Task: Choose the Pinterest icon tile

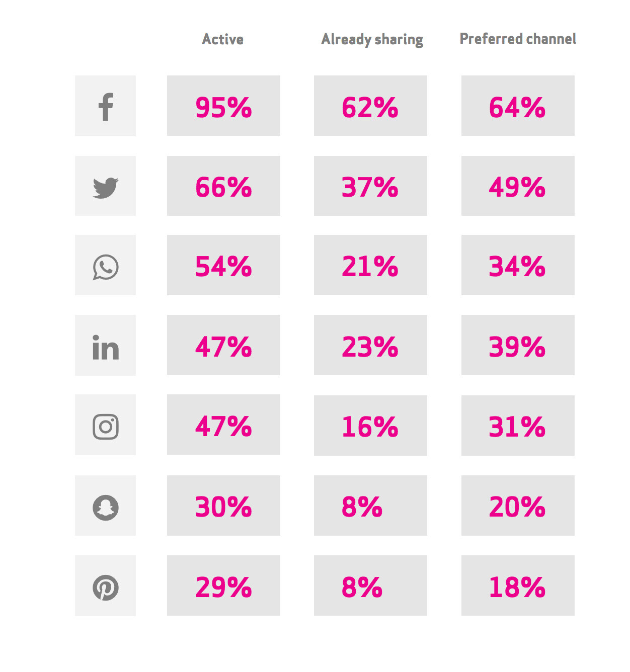Action: click(105, 585)
